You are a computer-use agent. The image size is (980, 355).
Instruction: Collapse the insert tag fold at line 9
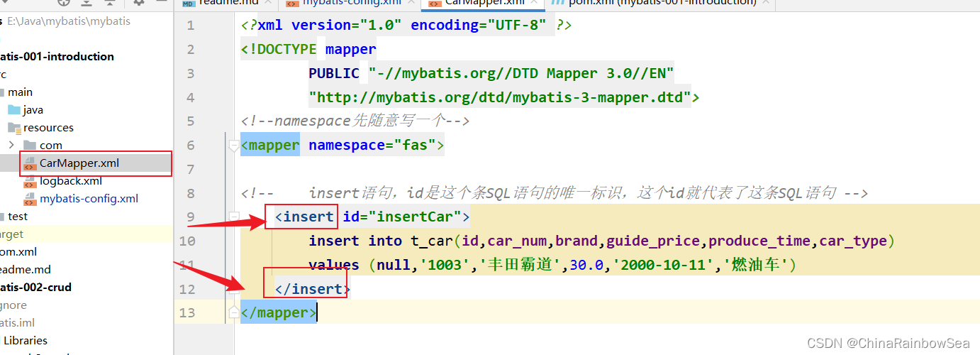tap(233, 216)
